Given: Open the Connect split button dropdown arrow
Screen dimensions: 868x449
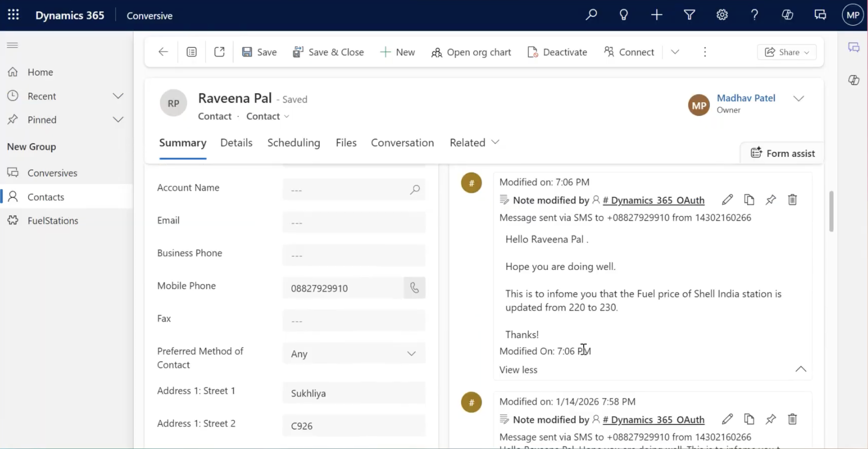Looking at the screenshot, I should (675, 52).
